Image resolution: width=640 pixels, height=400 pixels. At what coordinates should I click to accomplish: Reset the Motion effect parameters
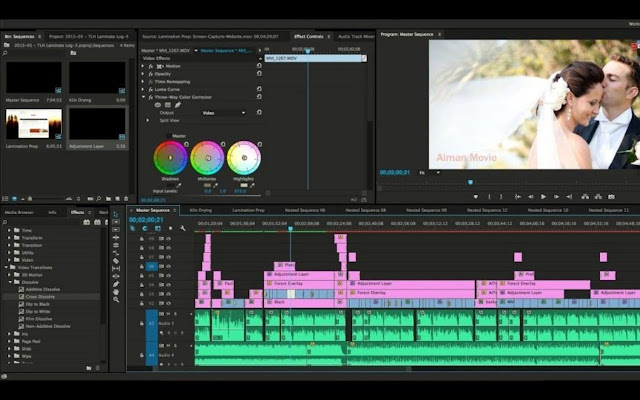click(259, 66)
